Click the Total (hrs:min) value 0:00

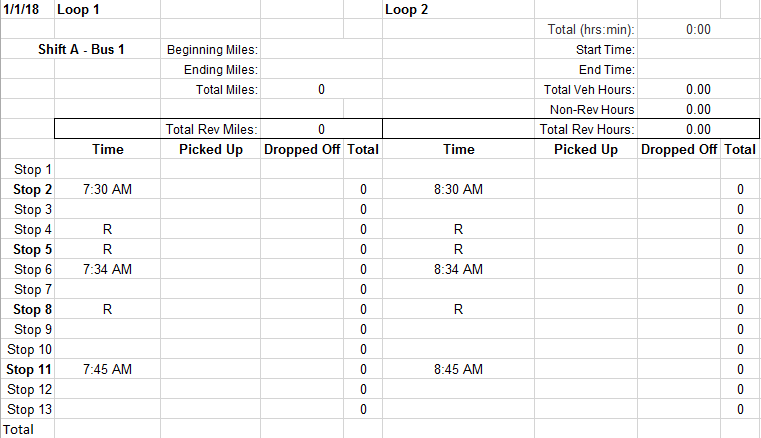[x=698, y=30]
